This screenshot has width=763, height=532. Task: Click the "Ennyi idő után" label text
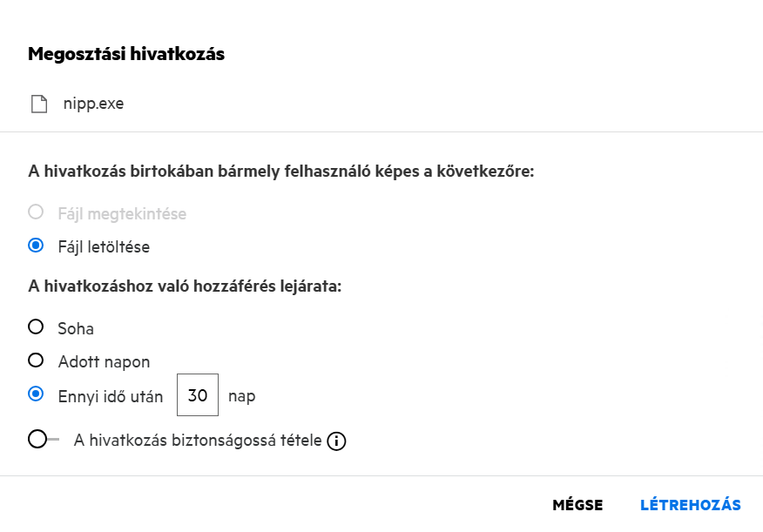(x=111, y=396)
